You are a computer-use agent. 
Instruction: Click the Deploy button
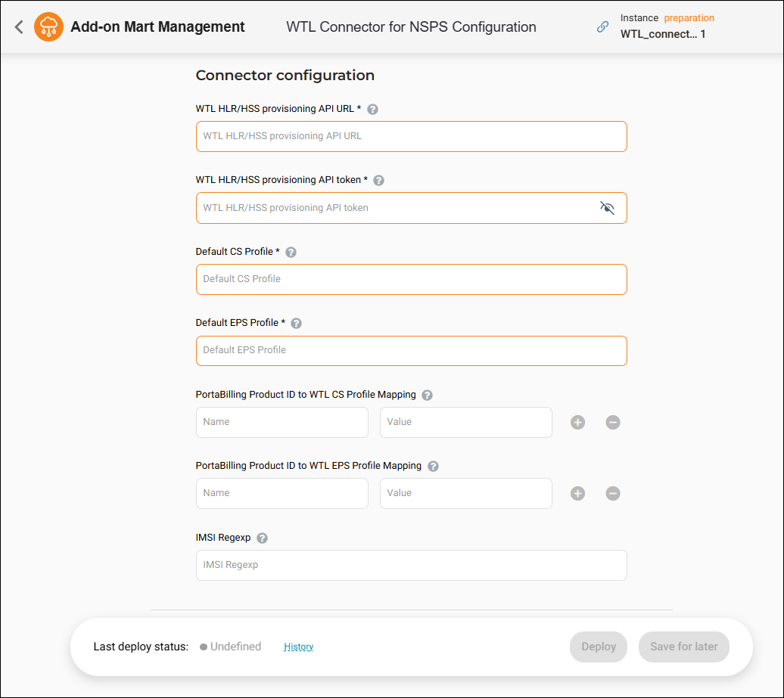(599, 647)
